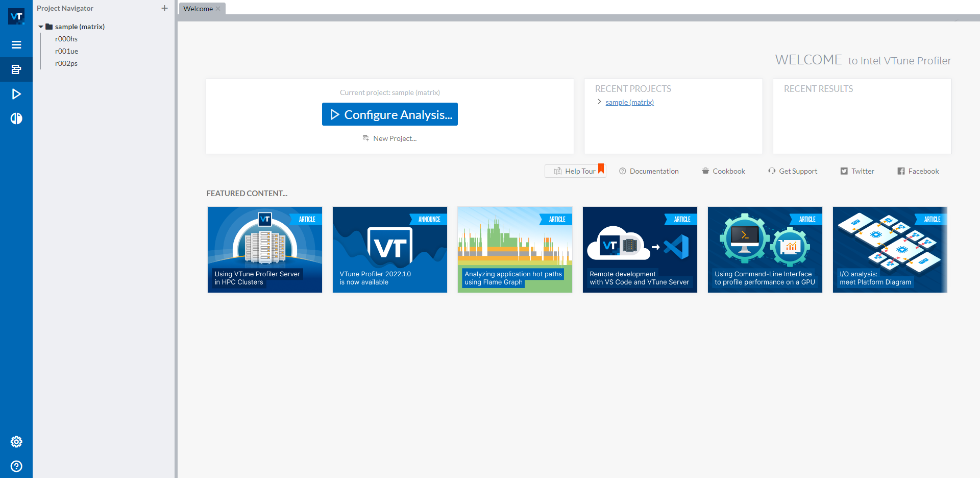Add new project with plus icon

(x=164, y=8)
